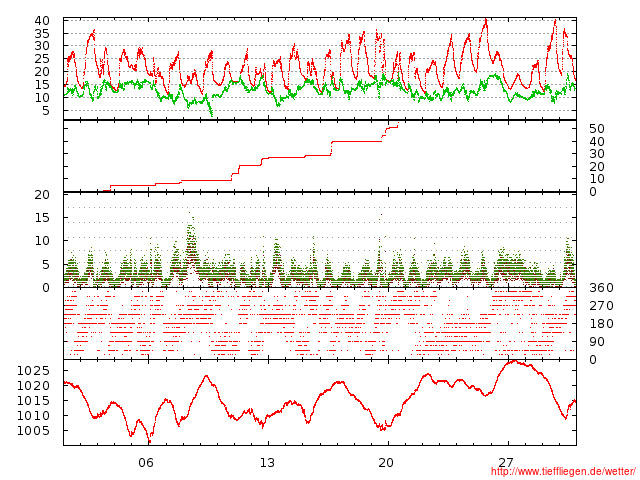Click the 360 wind direction label
This screenshot has height=480, width=640.
coord(601,288)
